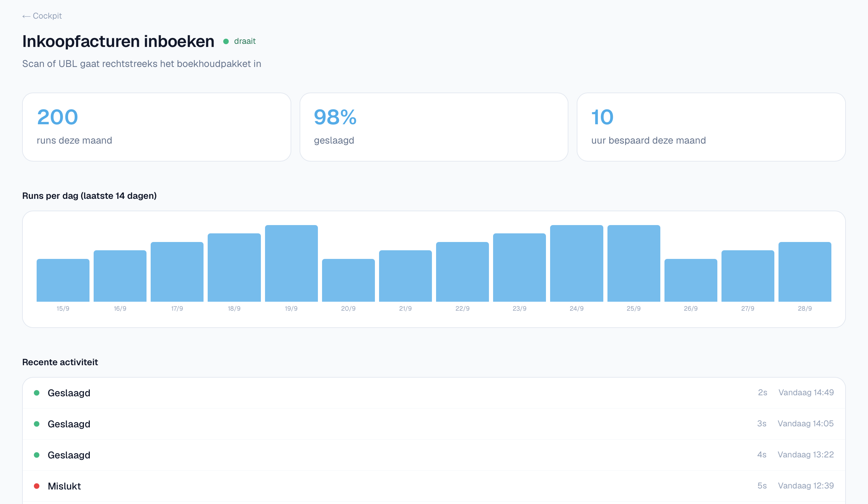Open the Geslaagd run from 13:22
This screenshot has width=868, height=504.
(434, 455)
